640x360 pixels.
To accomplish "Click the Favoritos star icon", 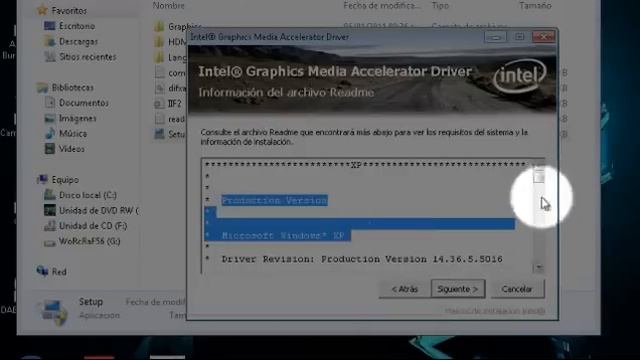I will 42,10.
